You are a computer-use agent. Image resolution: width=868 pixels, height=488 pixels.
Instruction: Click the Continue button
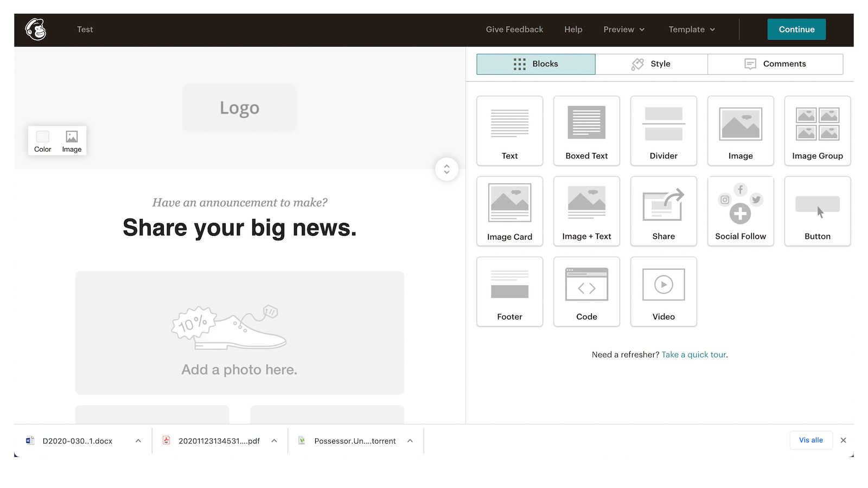click(x=796, y=29)
